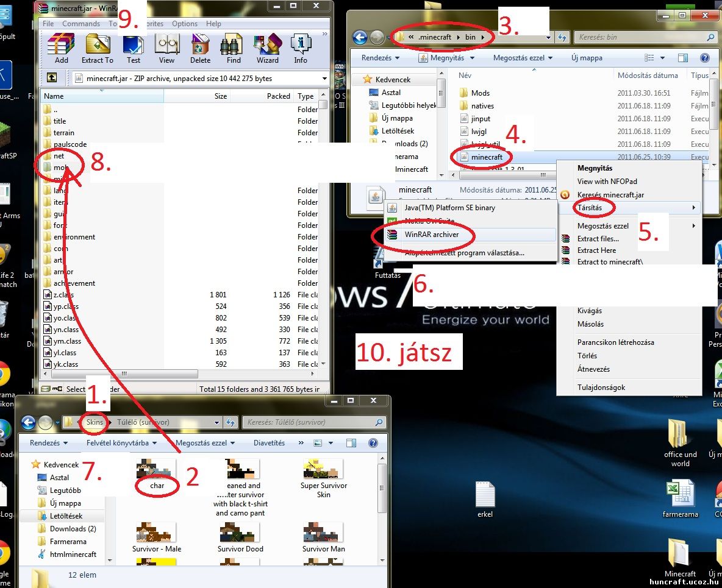Select the Survivor Dood skin thumbnail
722x588 pixels.
click(240, 537)
